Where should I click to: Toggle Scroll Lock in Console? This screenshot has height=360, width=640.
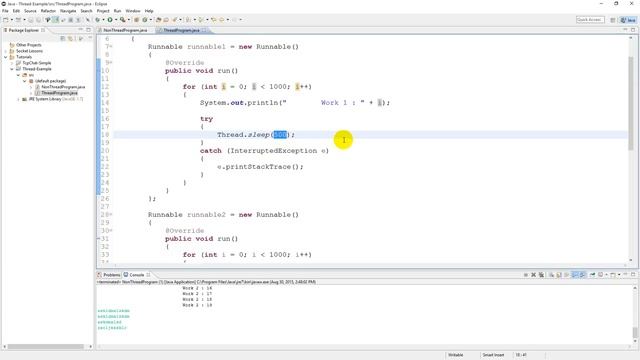[x=558, y=275]
